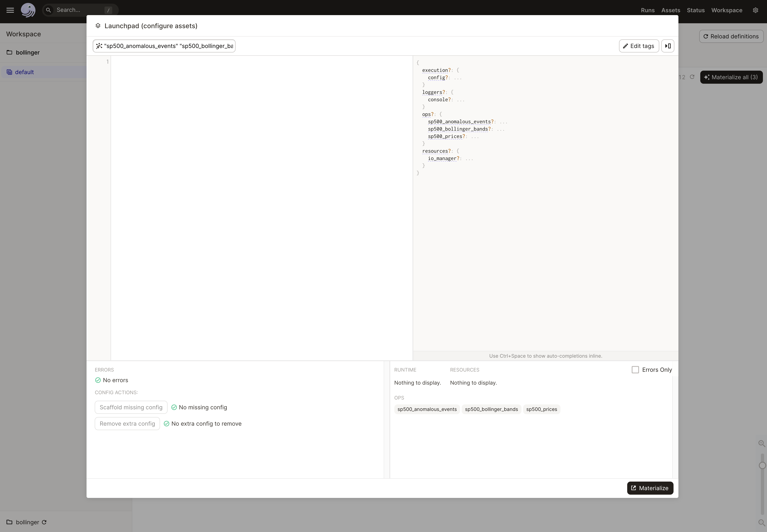The image size is (767, 532).
Task: Click the search magnifier icon
Action: click(x=49, y=10)
